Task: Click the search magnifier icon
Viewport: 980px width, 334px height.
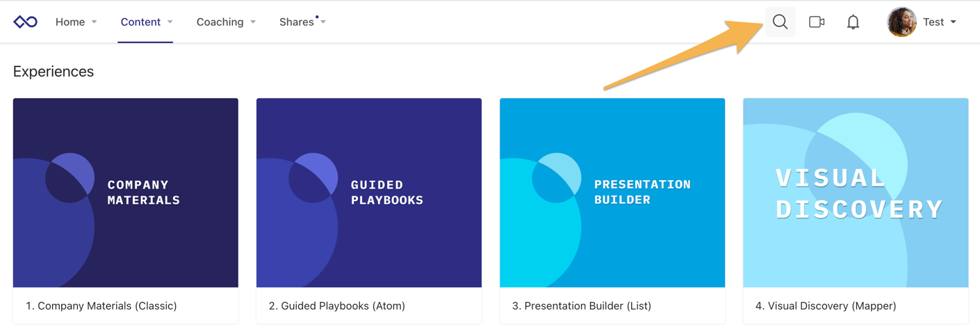Action: tap(780, 22)
